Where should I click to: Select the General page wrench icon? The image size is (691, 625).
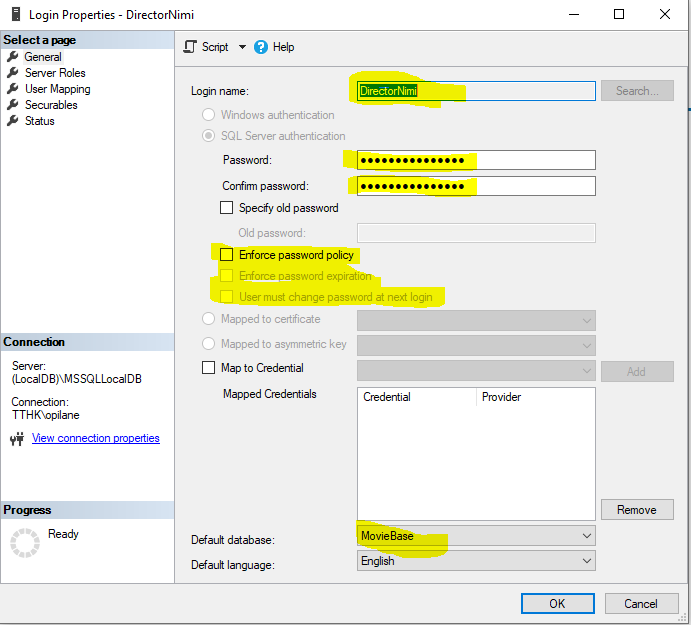point(13,57)
